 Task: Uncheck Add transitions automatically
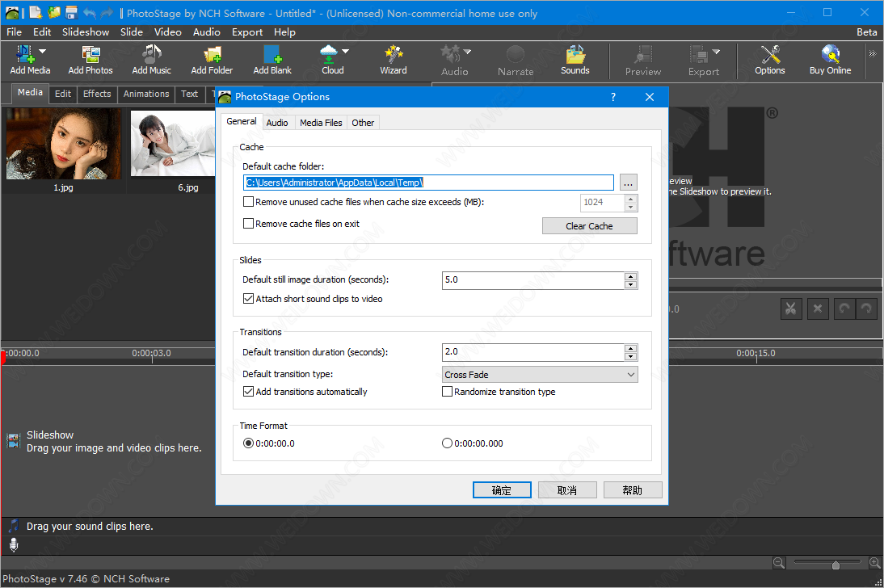pyautogui.click(x=248, y=391)
